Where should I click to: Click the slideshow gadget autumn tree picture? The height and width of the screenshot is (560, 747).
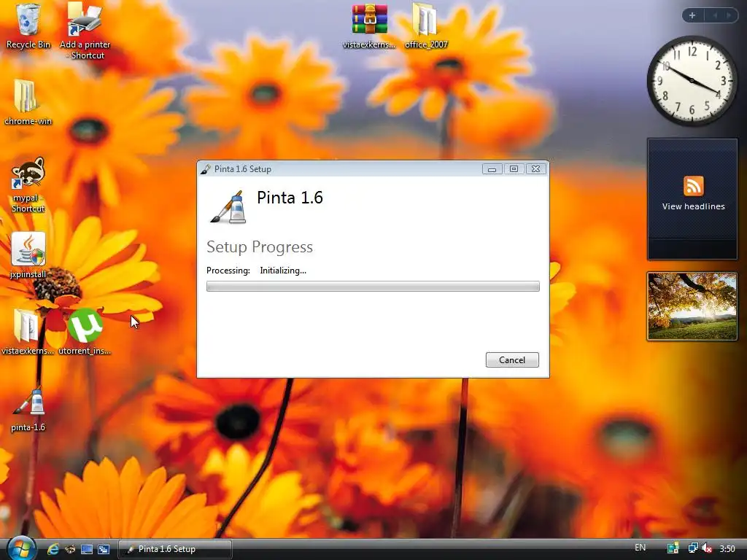pos(692,306)
